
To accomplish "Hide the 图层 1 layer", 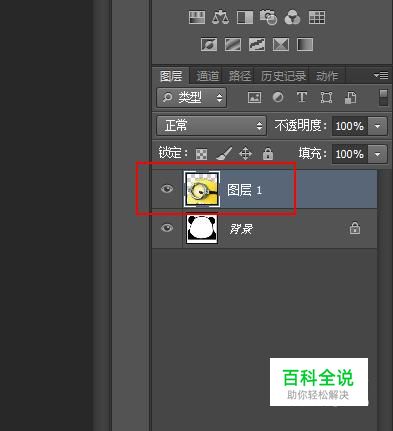I will (x=167, y=189).
